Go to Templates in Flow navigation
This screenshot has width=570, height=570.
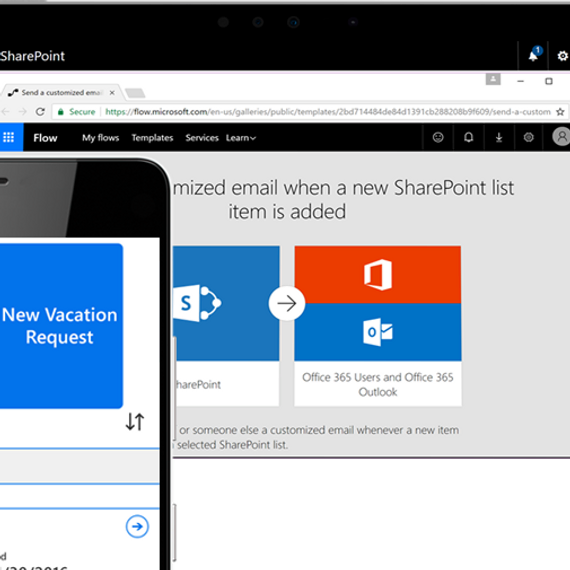[152, 138]
